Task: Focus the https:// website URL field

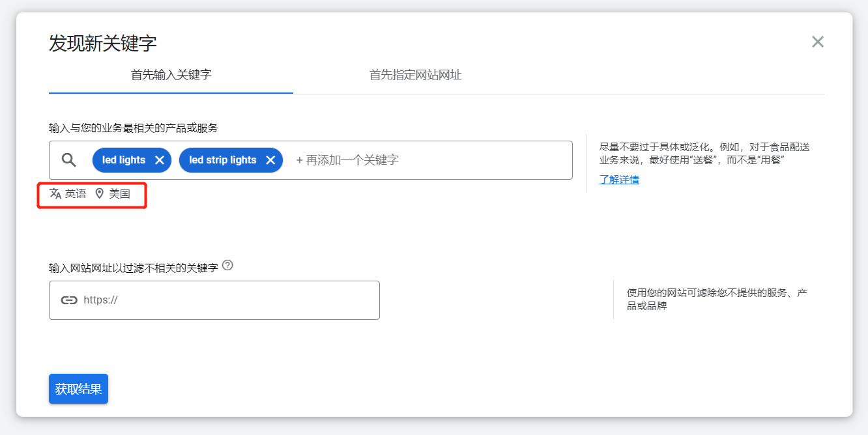Action: tap(214, 300)
